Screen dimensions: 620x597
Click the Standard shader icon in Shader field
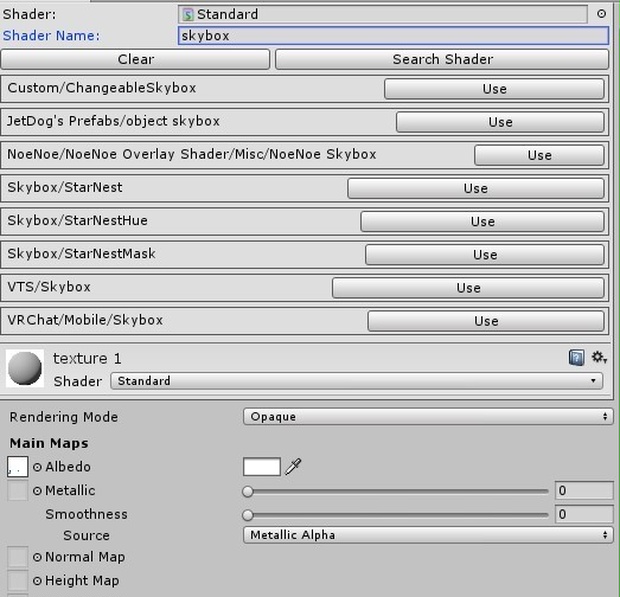coord(188,15)
